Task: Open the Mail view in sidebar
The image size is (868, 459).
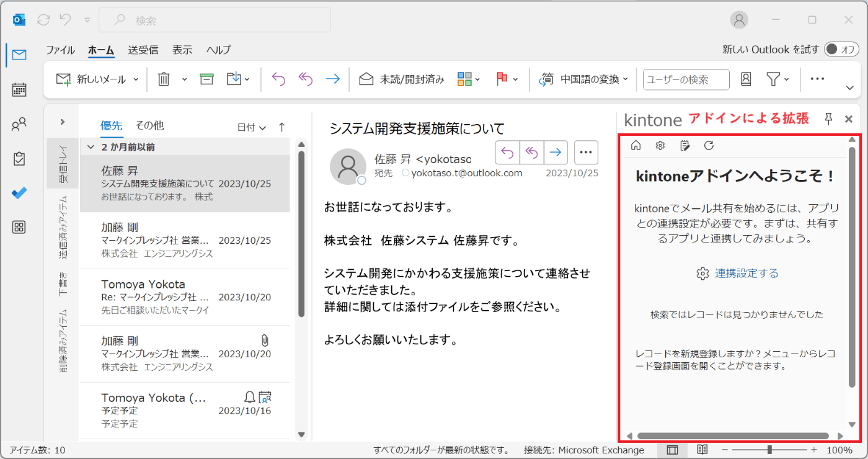Action: [19, 55]
